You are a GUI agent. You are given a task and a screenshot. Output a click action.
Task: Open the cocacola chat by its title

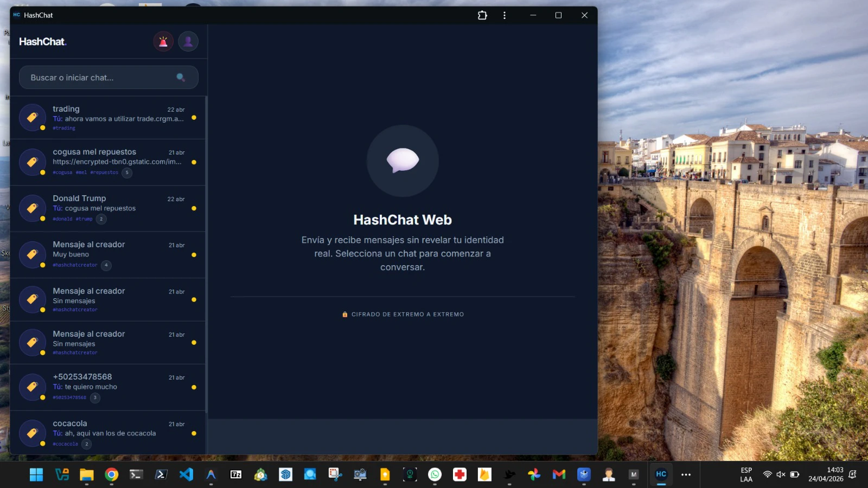(70, 423)
